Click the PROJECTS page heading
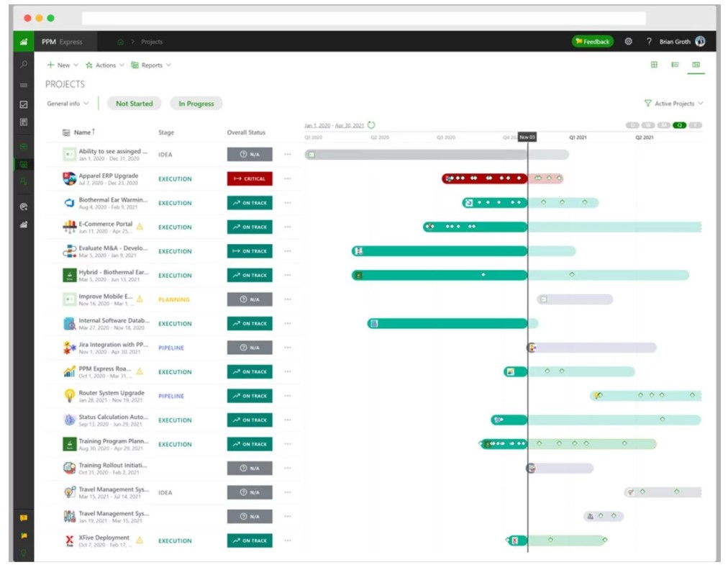 65,84
